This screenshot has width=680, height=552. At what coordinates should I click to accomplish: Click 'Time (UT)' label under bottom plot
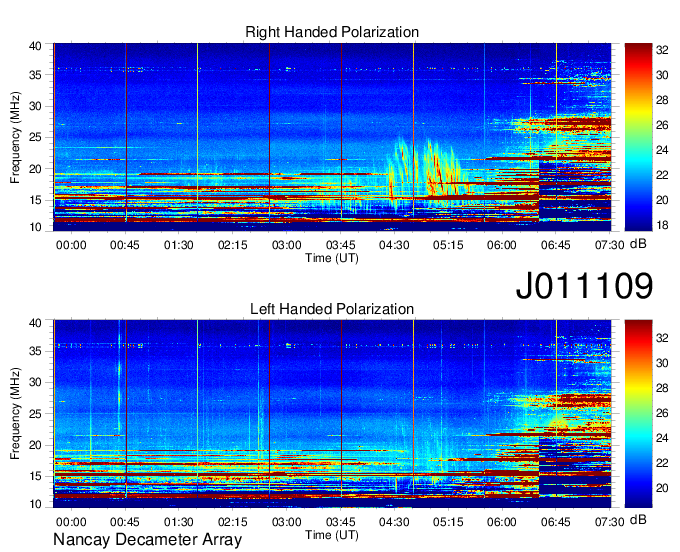coord(332,535)
